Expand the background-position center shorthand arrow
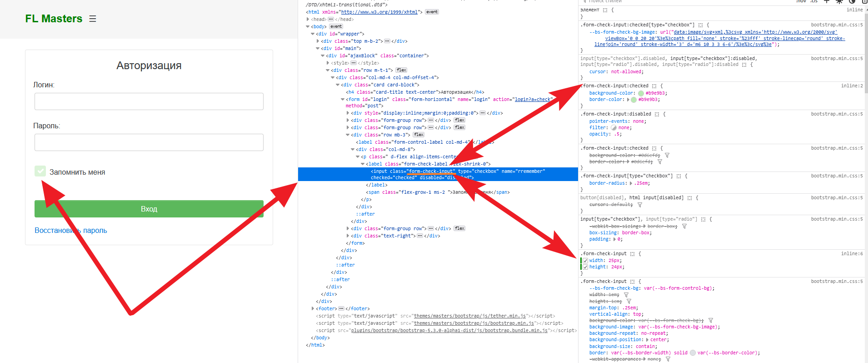The image size is (868, 363). pos(647,340)
